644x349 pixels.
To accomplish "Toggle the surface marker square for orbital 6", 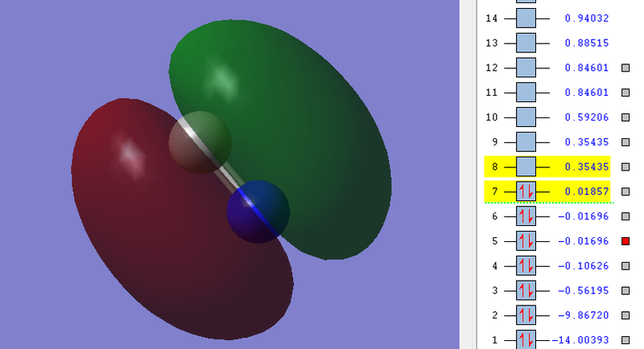I will tap(625, 216).
